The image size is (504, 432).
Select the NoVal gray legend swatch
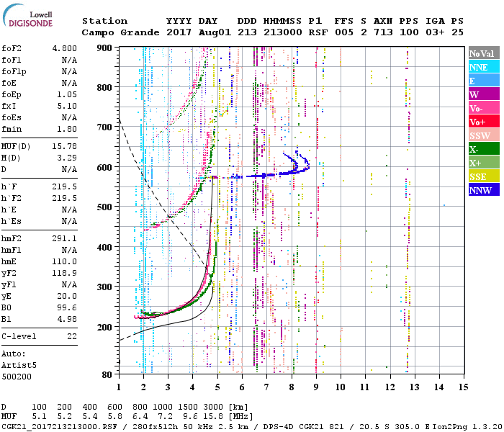484,53
